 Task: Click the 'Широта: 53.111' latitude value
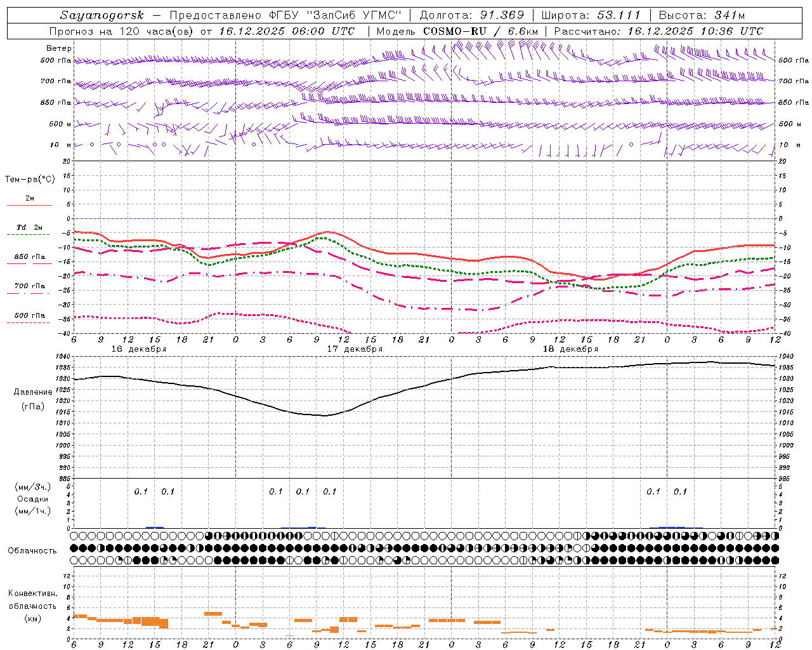[591, 15]
